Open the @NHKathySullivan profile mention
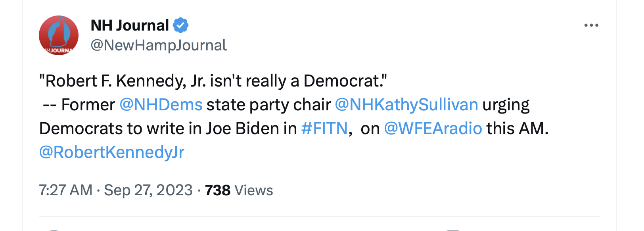The height and width of the screenshot is (231, 644). tap(406, 105)
